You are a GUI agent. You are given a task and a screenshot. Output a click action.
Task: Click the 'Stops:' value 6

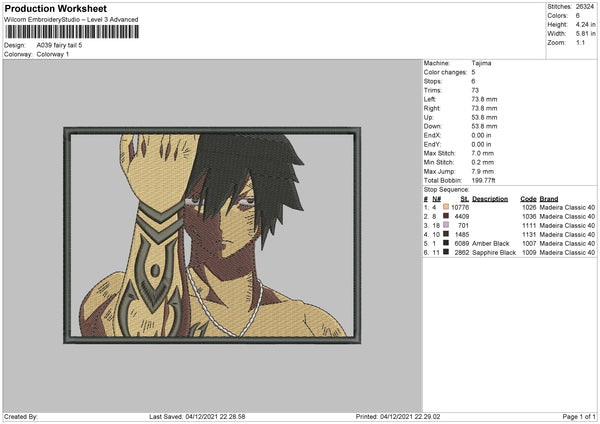click(473, 81)
